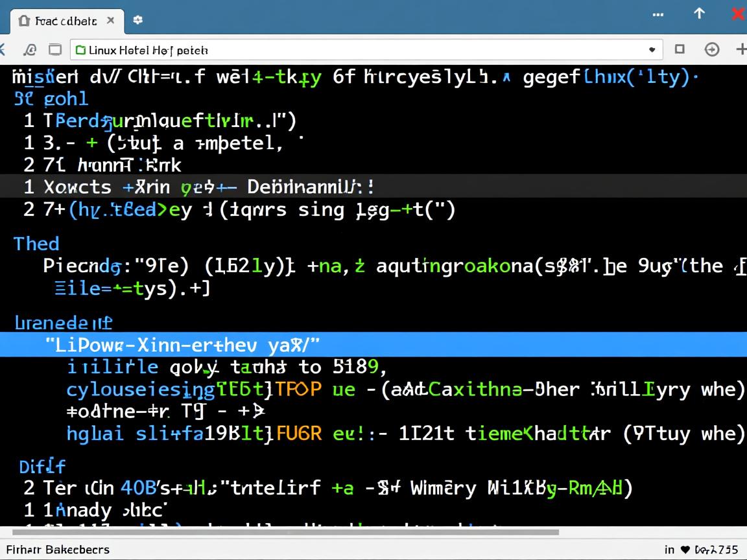Image resolution: width=747 pixels, height=560 pixels.
Task: Click the page view icon left of address bar
Action: tap(56, 50)
